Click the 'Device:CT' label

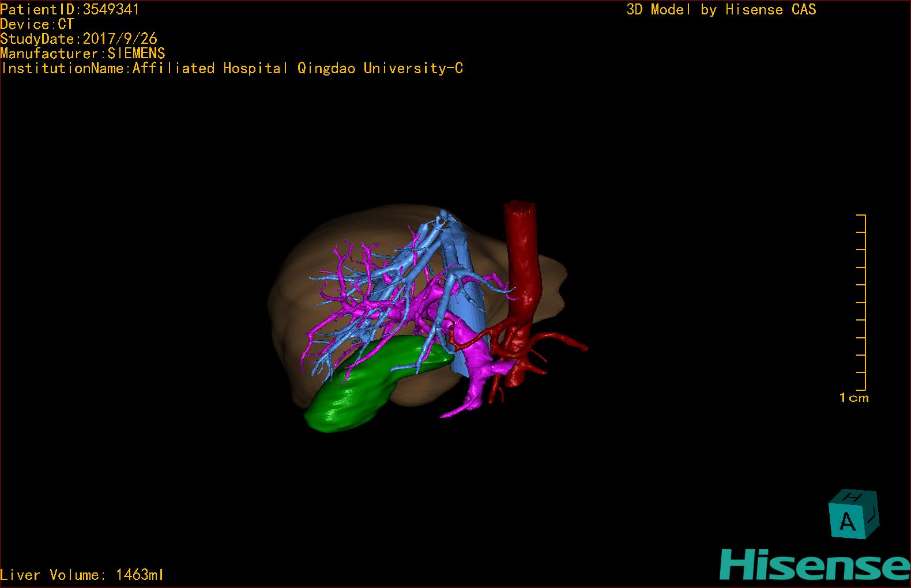(x=37, y=24)
